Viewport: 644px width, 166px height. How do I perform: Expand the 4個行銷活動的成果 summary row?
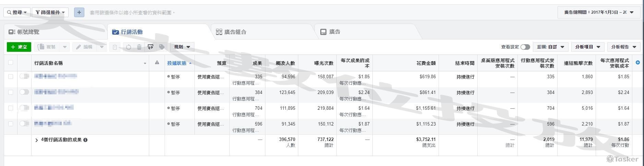coord(37,140)
